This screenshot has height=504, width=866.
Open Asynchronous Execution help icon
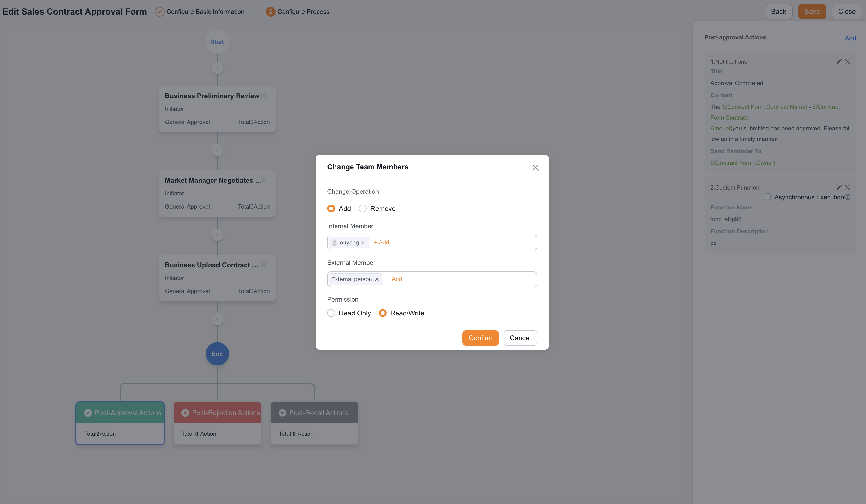tap(847, 197)
